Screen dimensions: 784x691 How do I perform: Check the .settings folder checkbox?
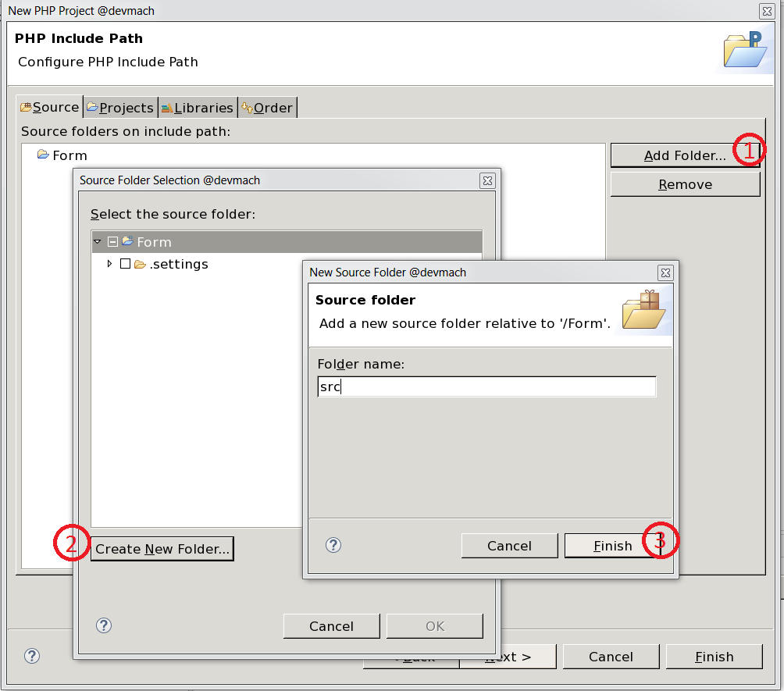point(125,265)
